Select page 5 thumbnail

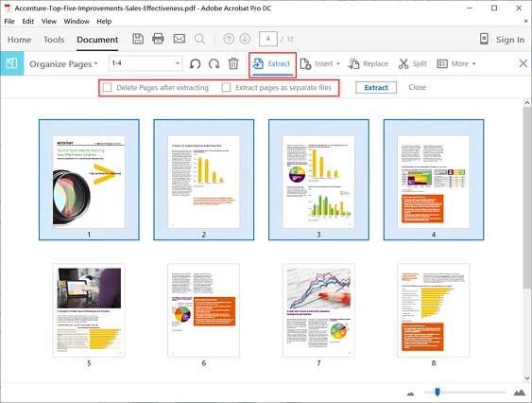click(89, 310)
